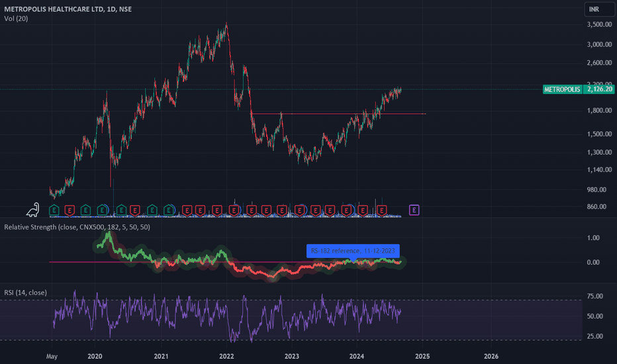The image size is (617, 364).
Task: Click the last red earnings E marker before 2025
Action: [382, 210]
